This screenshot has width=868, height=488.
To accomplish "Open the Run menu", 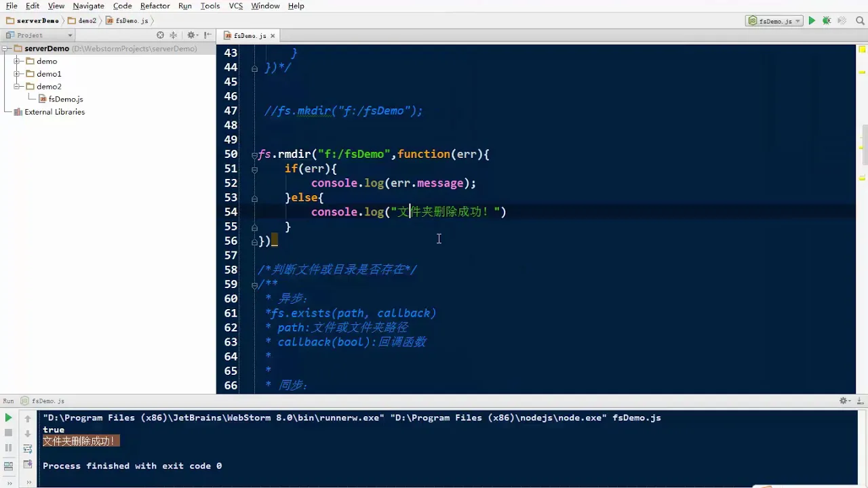I will [185, 5].
